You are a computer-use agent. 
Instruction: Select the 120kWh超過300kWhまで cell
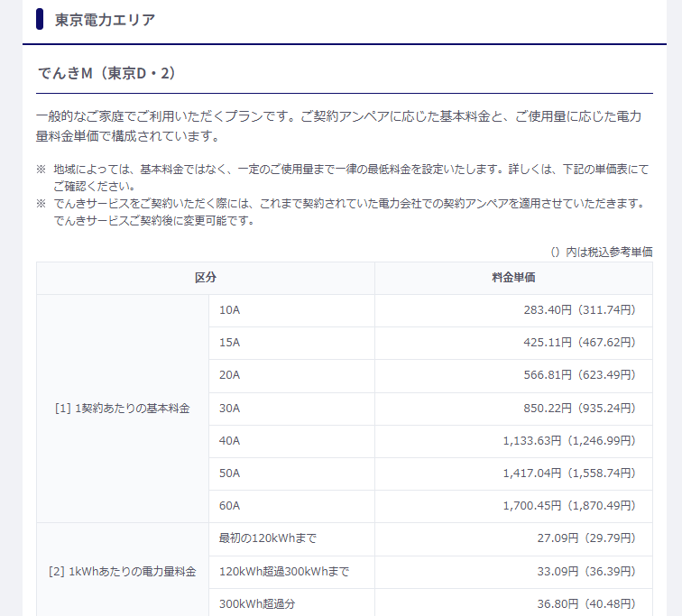[x=291, y=572]
